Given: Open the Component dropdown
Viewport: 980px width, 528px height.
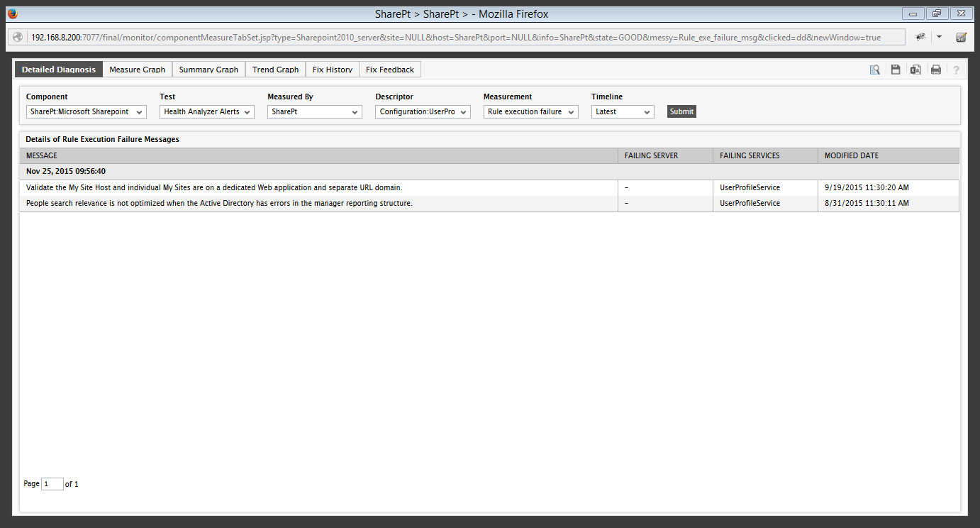Looking at the screenshot, I should click(86, 111).
